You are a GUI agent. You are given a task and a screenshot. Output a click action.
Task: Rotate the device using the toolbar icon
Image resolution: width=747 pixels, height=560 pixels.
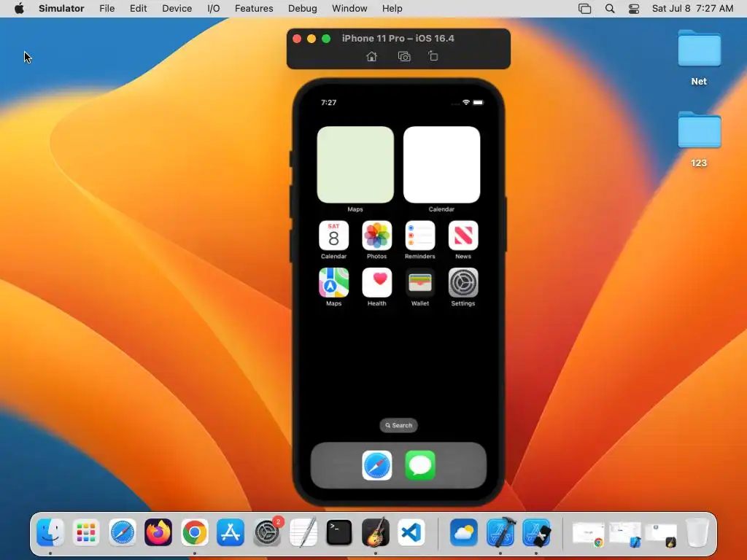(x=433, y=56)
